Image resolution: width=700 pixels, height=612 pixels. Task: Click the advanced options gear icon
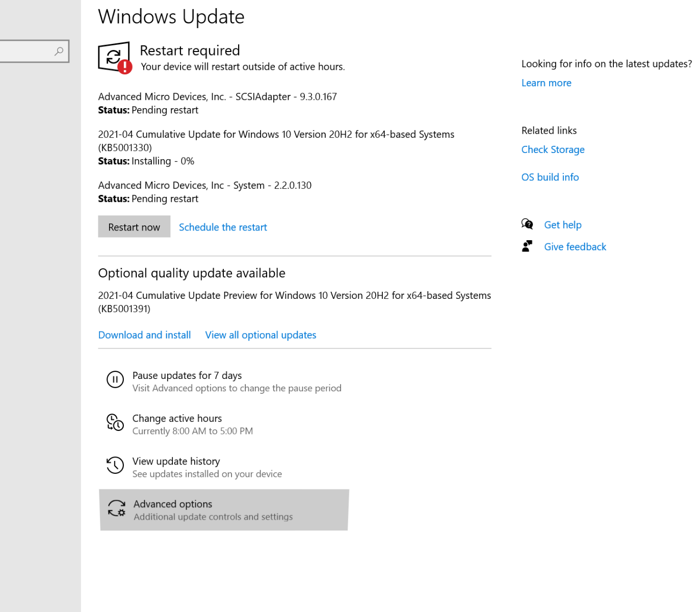pyautogui.click(x=117, y=508)
